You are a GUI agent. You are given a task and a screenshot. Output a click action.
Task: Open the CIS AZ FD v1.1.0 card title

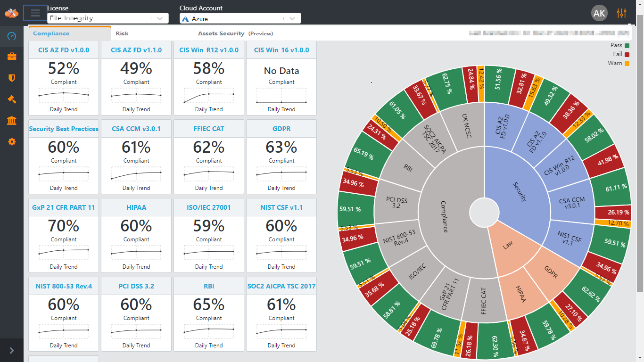click(x=136, y=50)
